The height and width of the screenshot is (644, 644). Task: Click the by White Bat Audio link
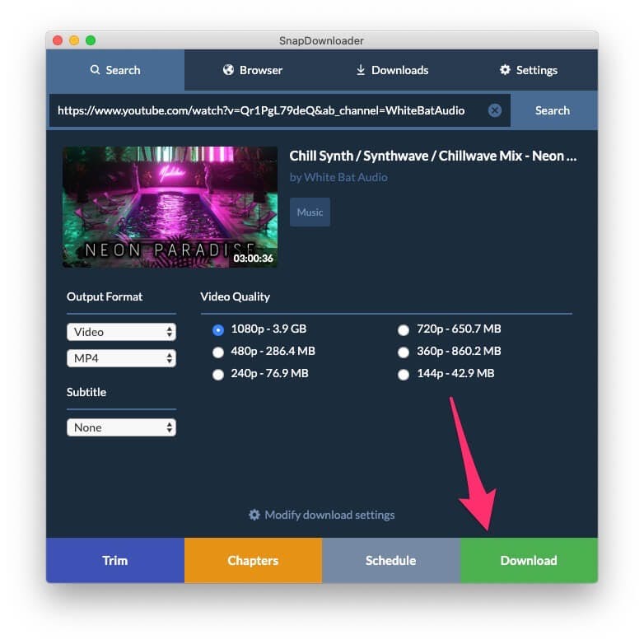pos(338,177)
